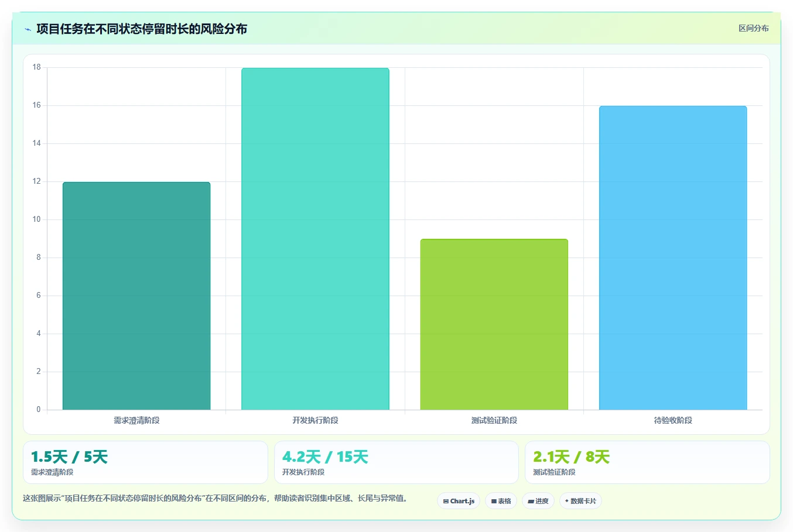This screenshot has width=793, height=532.
Task: Click the lightning icon beside the chart title
Action: [28, 29]
